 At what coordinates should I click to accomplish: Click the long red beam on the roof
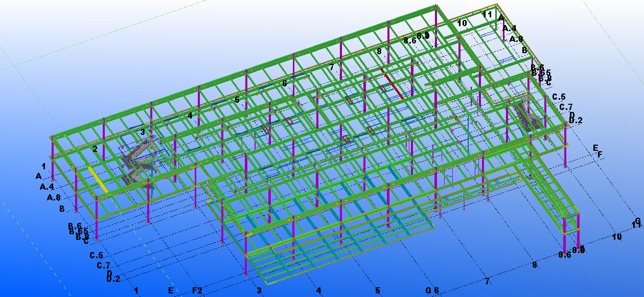point(393,83)
